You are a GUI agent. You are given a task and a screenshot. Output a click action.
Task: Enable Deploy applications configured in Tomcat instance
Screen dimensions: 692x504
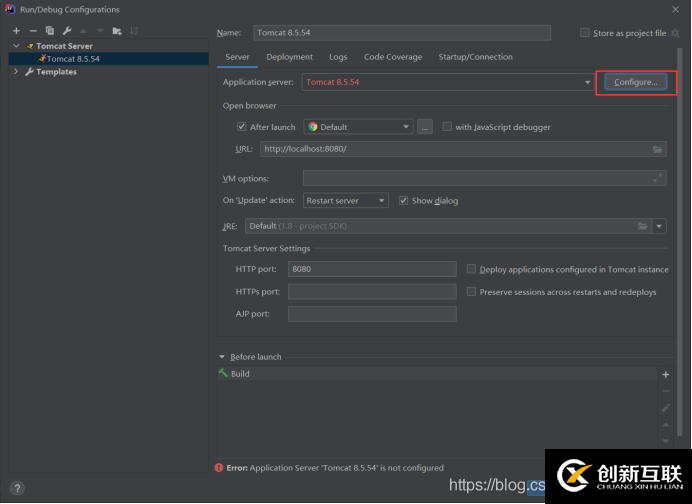tap(471, 269)
